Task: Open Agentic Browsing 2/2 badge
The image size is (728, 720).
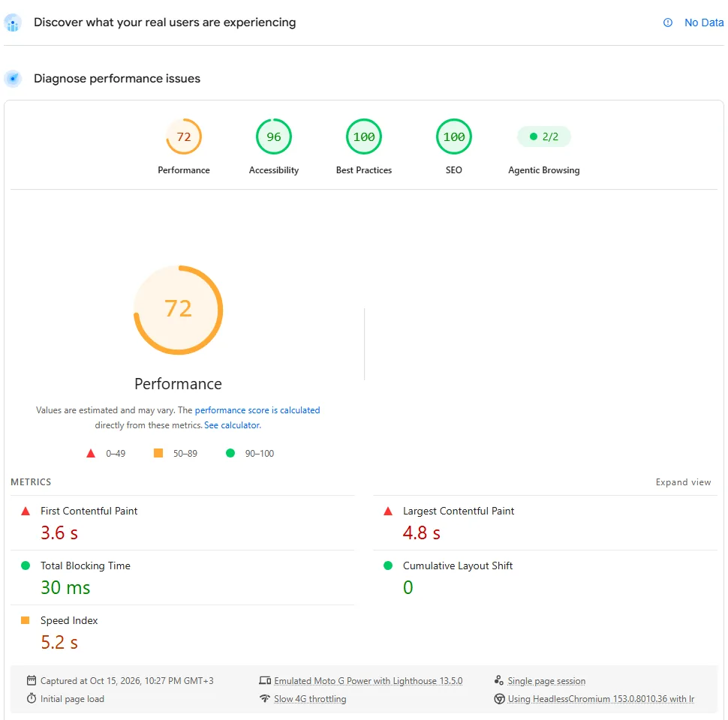Action: [543, 136]
